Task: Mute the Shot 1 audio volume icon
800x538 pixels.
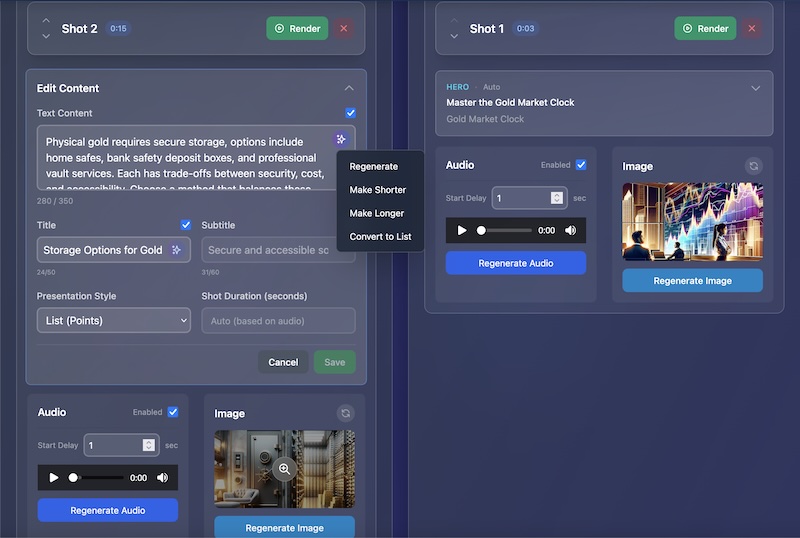Action: click(570, 230)
